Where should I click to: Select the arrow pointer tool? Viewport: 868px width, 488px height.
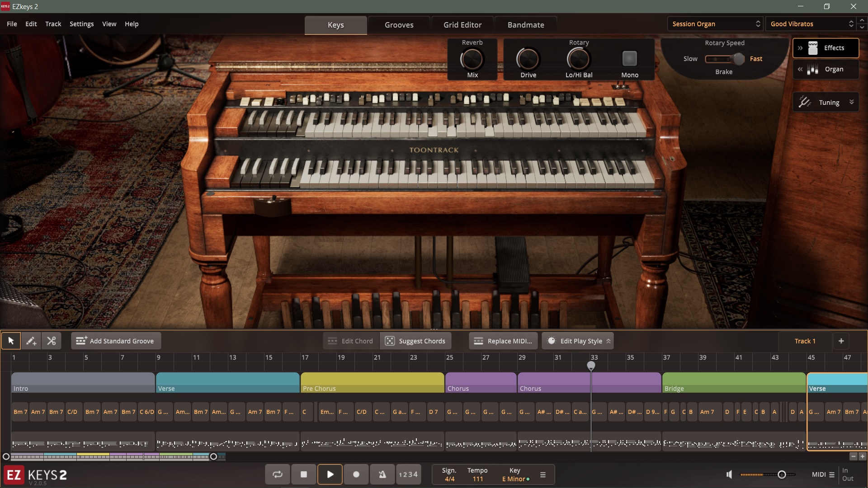click(x=11, y=341)
